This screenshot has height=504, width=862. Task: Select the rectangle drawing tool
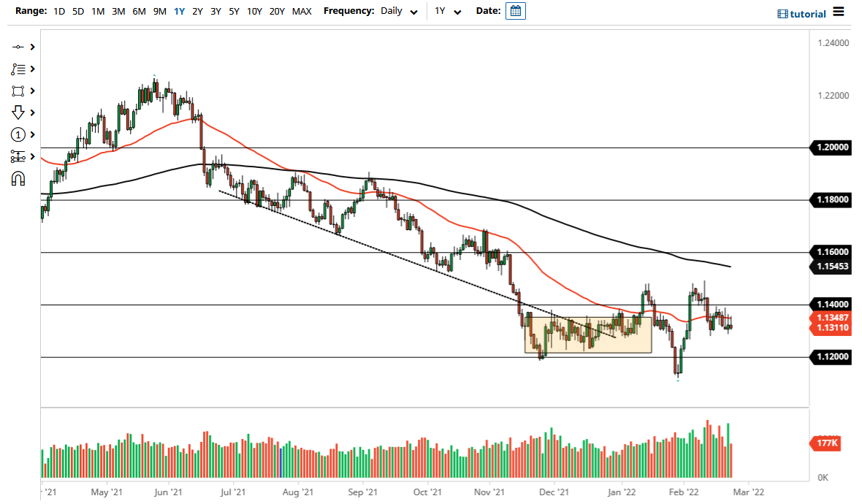click(x=18, y=91)
